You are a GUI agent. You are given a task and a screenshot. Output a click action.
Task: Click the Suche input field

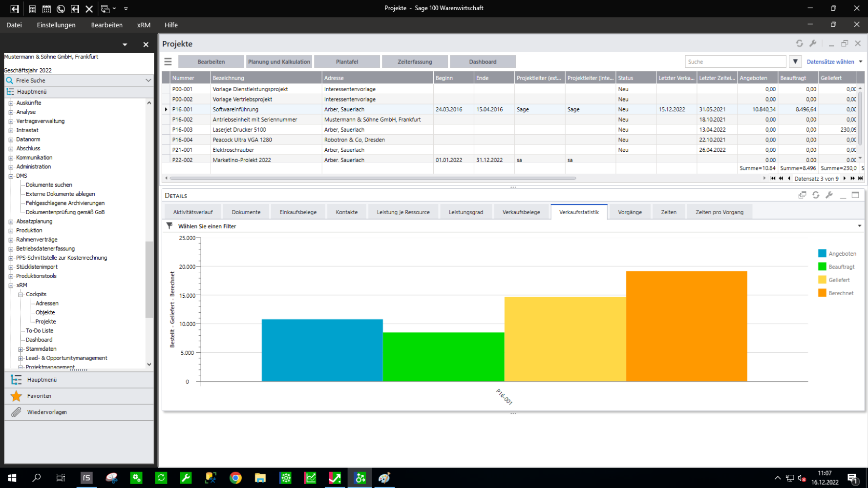point(735,62)
